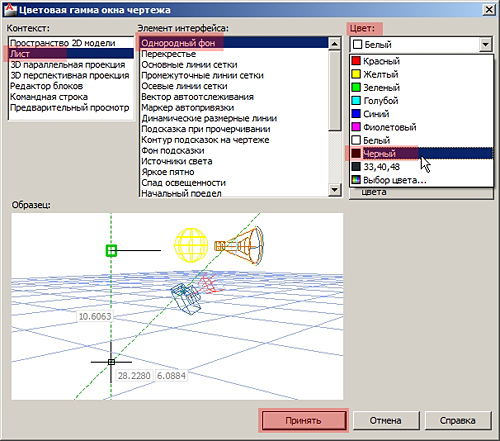
Task: Select the cyan Голубой color
Action: 421,101
